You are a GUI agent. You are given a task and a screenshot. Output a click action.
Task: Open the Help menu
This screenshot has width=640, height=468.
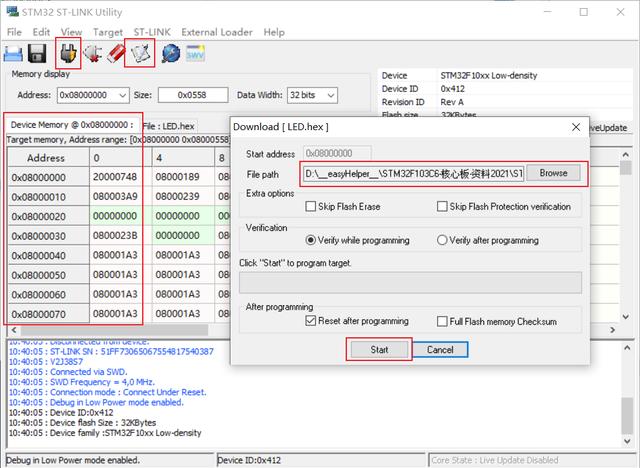274,32
